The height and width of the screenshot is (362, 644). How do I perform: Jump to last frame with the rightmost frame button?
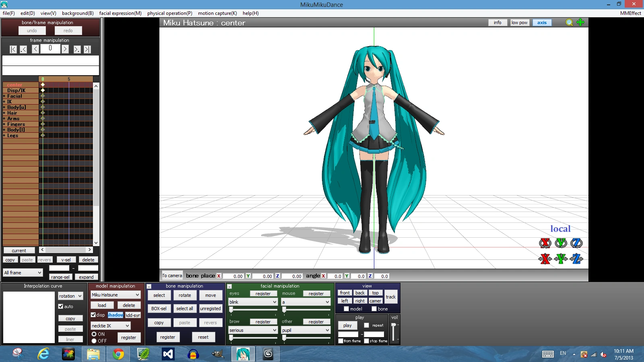tap(87, 49)
